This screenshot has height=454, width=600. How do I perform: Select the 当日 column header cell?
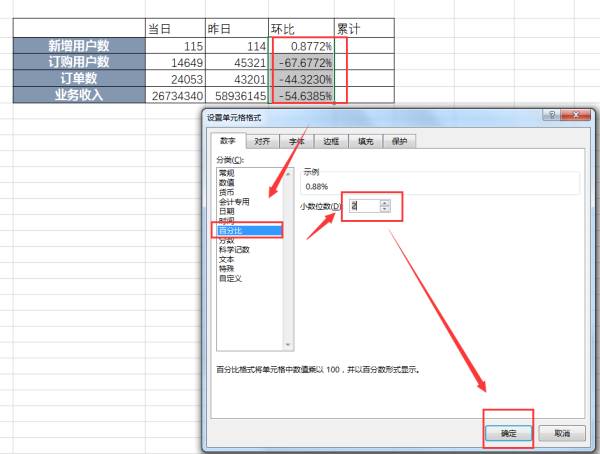[x=175, y=28]
